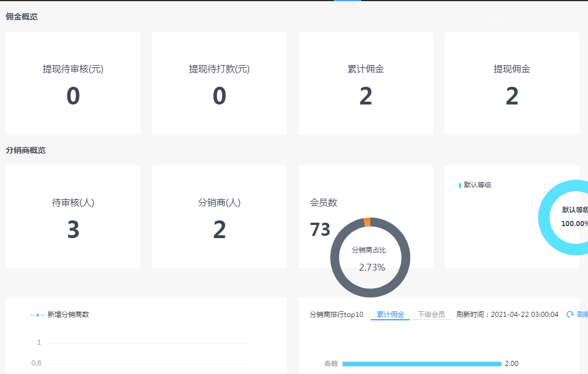Viewport: 588px width, 374px height.
Task: Switch to the 下级会员 ranking tab
Action: pos(431,315)
